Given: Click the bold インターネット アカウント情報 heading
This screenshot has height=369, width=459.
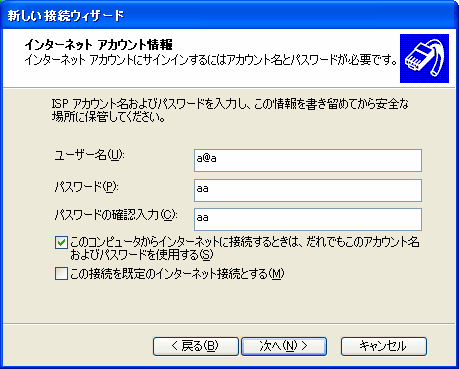Looking at the screenshot, I should coord(99,44).
